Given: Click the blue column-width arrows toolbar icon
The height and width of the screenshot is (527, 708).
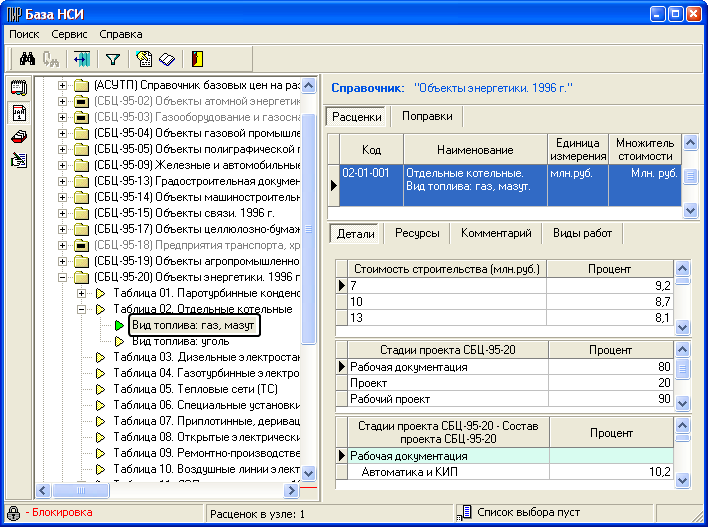Looking at the screenshot, I should 81,59.
